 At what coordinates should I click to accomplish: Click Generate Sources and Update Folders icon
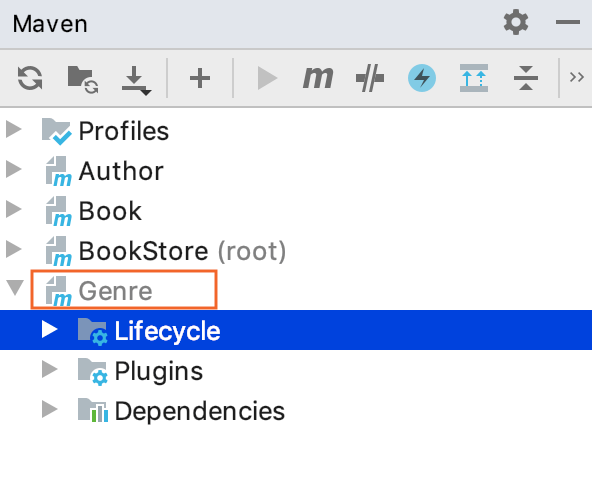pyautogui.click(x=83, y=79)
